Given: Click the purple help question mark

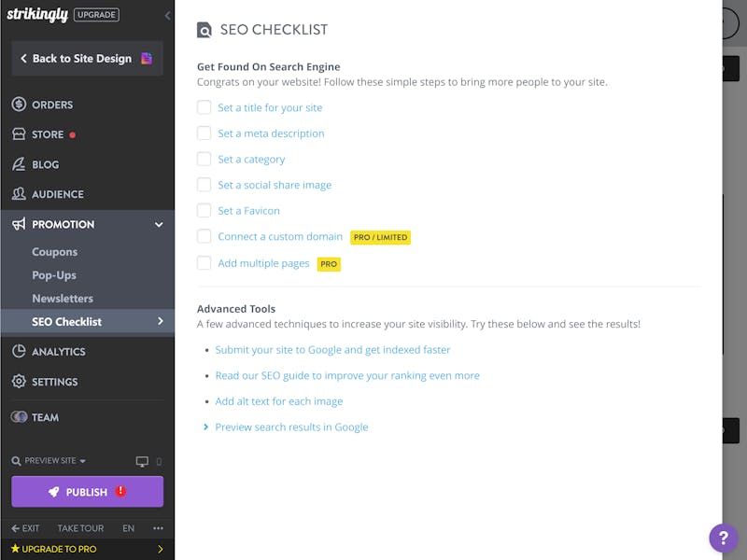Looking at the screenshot, I should (723, 539).
